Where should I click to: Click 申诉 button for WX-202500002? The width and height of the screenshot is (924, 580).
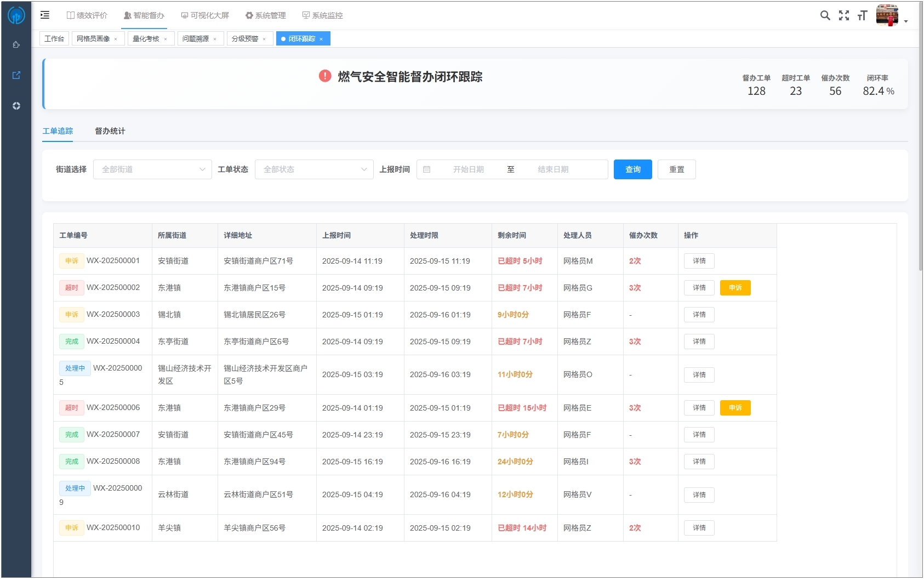[x=735, y=288]
